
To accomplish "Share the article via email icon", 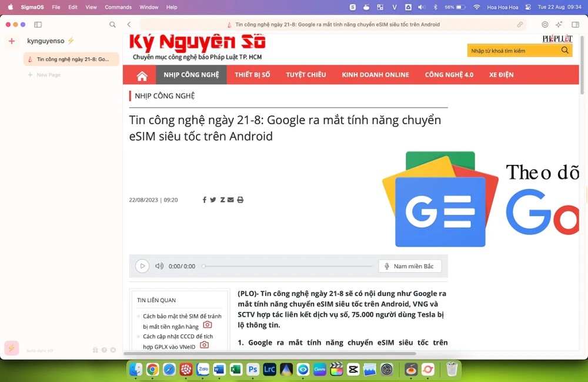I will [230, 200].
